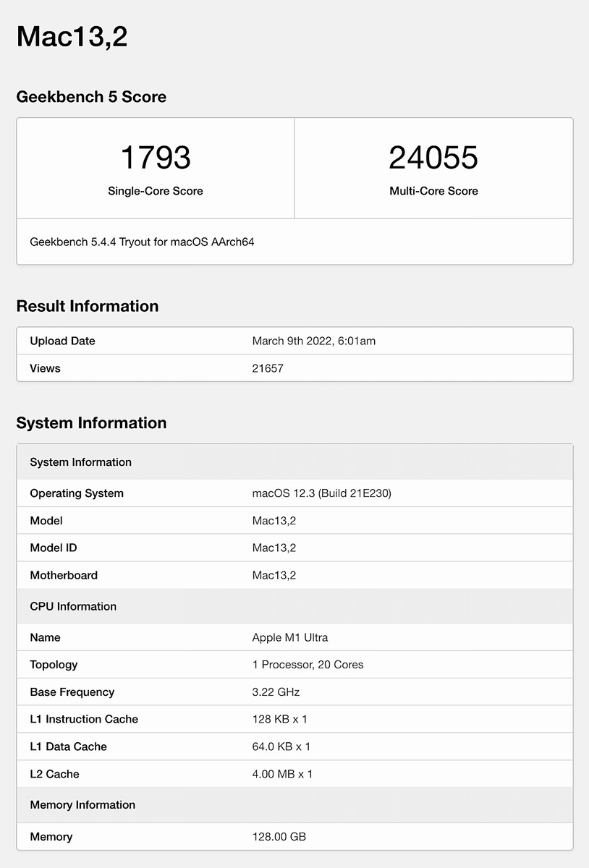Click the Views label
This screenshot has height=868, width=589.
(45, 368)
